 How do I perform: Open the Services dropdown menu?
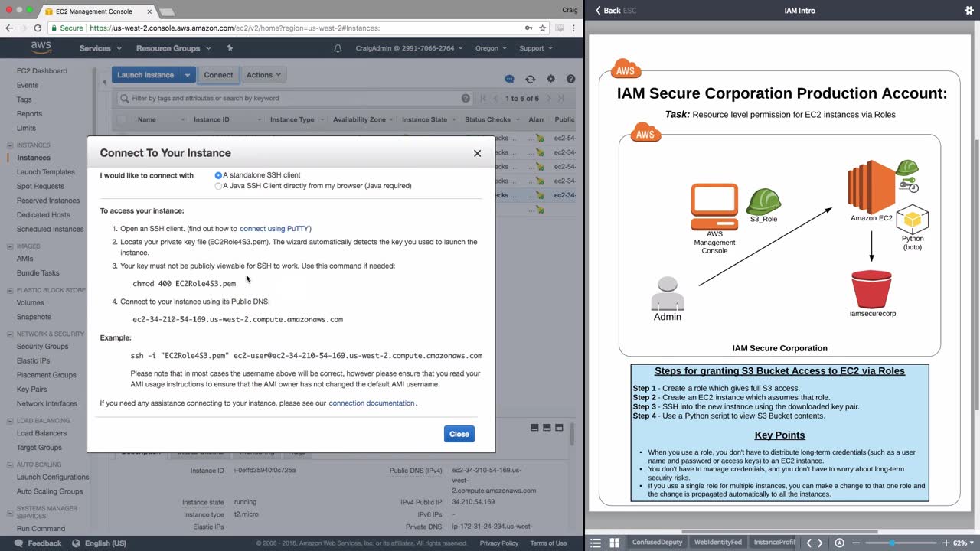coord(100,48)
